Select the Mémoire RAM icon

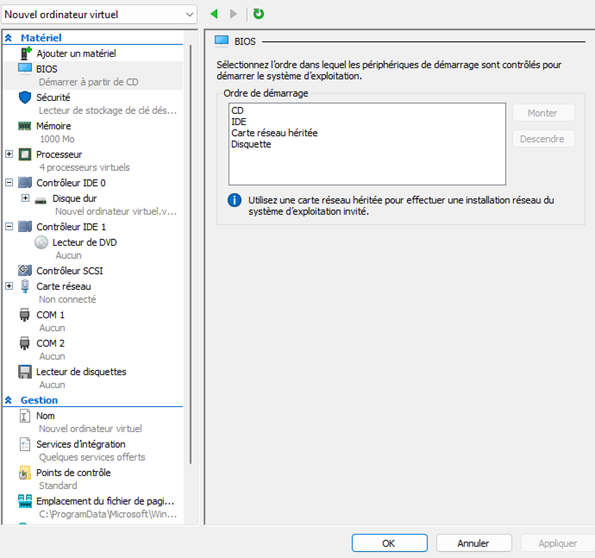click(x=25, y=126)
